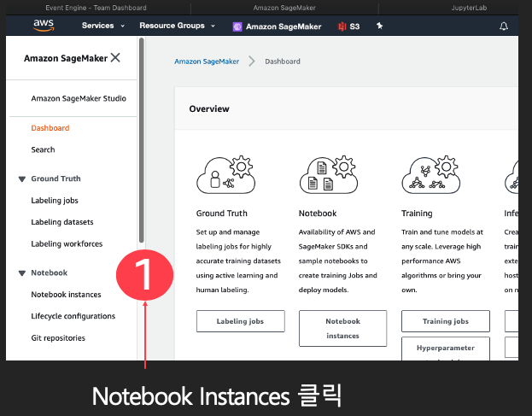Click the Amazon SageMaker breadcrumb link
The height and width of the screenshot is (416, 532).
coord(207,62)
